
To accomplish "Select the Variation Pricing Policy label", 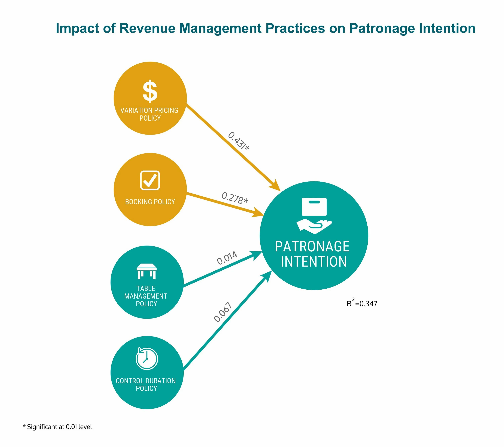I will (x=149, y=114).
